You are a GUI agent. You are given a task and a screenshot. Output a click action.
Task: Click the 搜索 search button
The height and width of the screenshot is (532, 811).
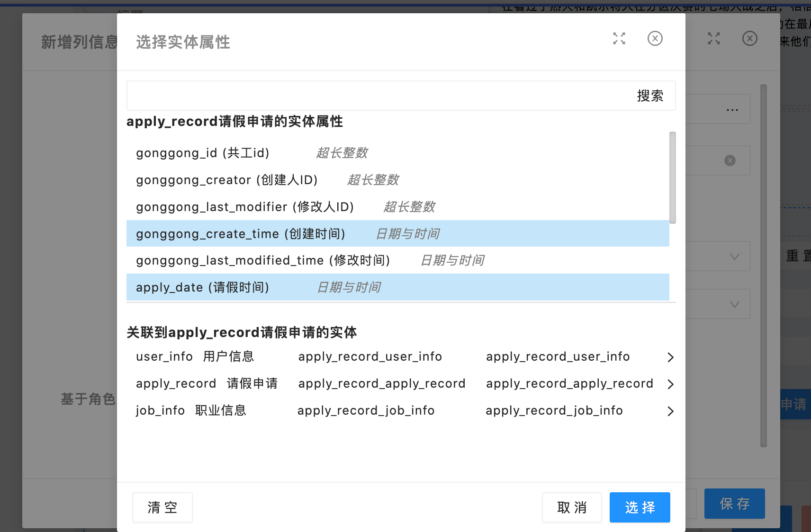pyautogui.click(x=650, y=96)
